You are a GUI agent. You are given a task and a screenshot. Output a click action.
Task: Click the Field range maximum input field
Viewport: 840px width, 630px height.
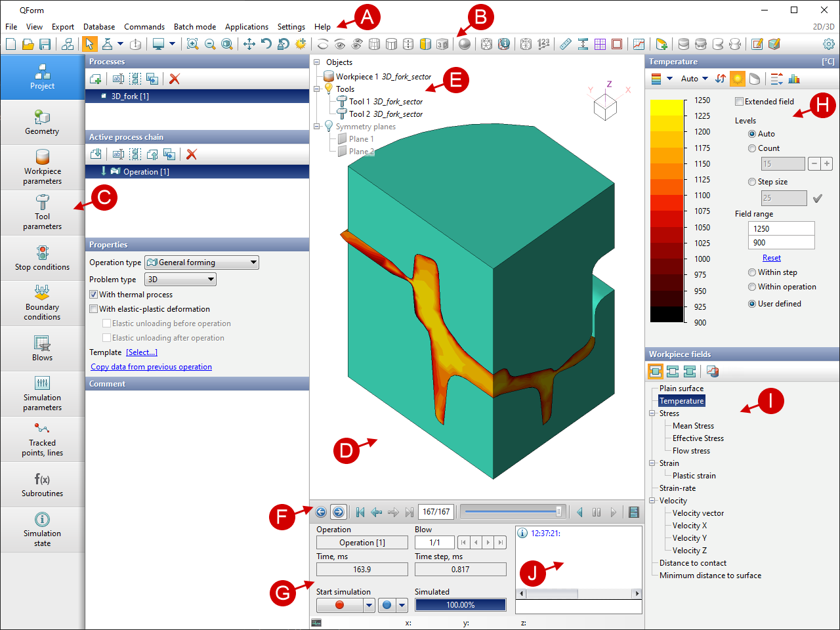click(x=781, y=228)
